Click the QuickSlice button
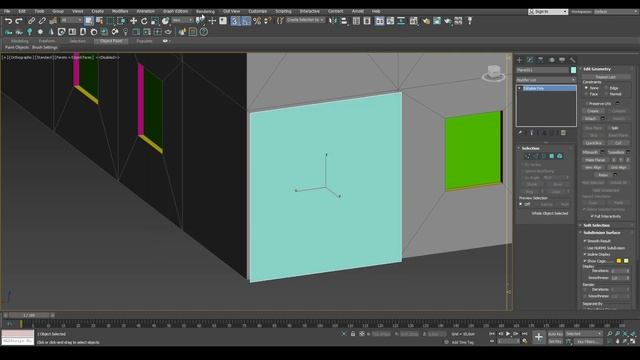 click(x=594, y=143)
